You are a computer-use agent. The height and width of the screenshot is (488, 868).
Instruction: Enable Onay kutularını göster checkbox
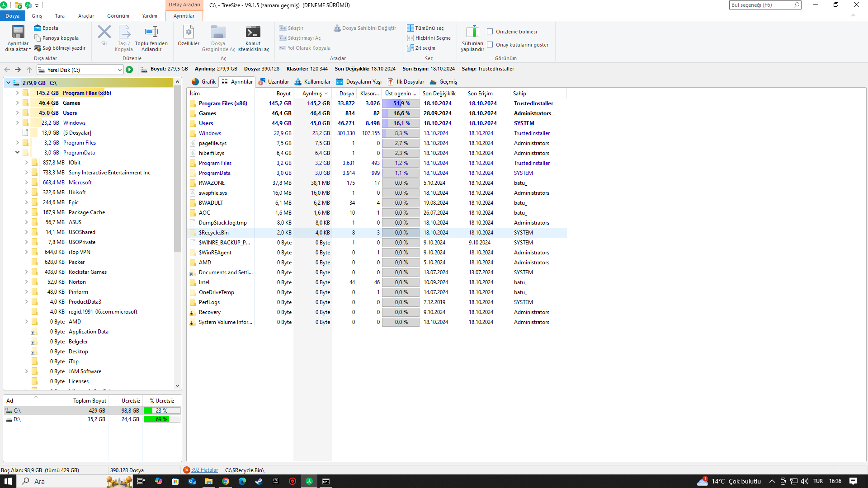point(490,45)
